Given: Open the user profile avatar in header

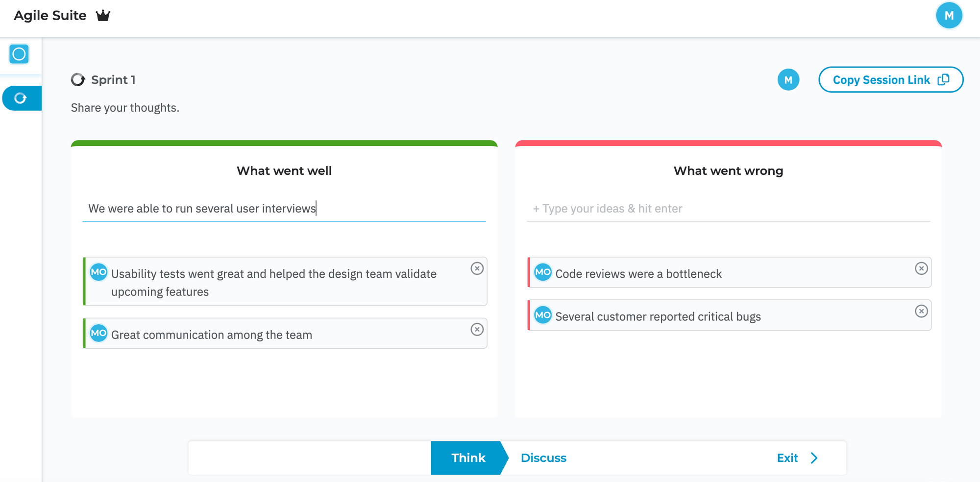Looking at the screenshot, I should click(x=949, y=16).
